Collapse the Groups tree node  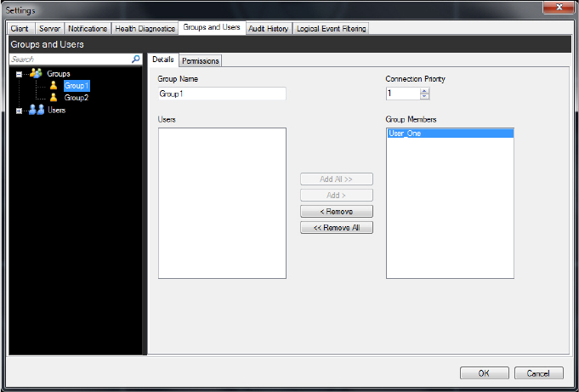(x=20, y=74)
